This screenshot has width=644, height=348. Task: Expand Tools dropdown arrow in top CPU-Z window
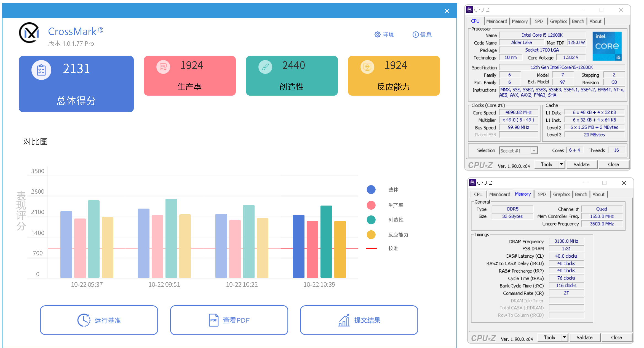tap(561, 164)
